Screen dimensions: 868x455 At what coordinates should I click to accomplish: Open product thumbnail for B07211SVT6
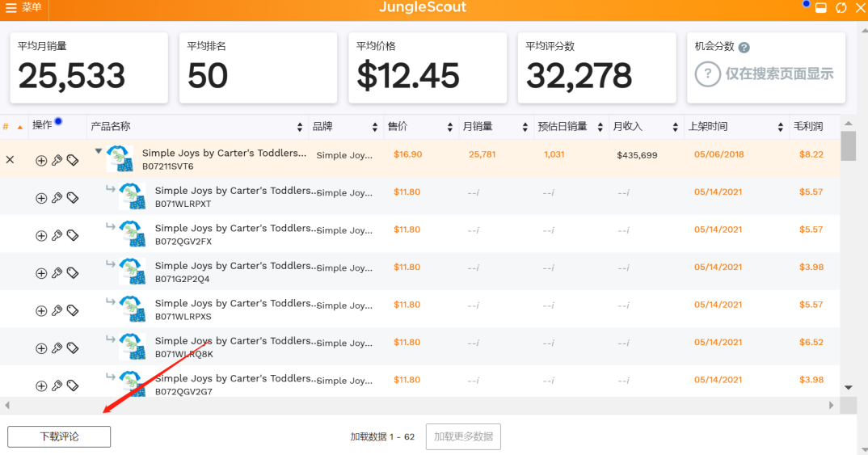pos(120,159)
